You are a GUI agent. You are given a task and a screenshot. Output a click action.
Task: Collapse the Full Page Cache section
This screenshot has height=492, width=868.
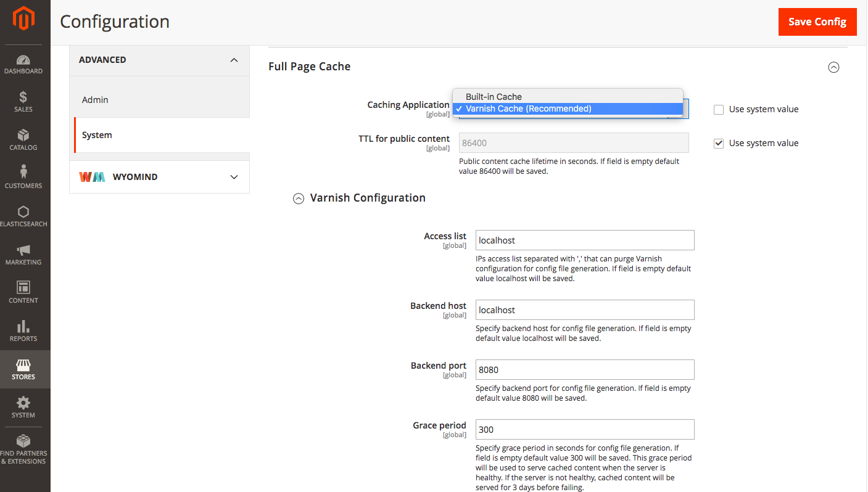[x=833, y=67]
